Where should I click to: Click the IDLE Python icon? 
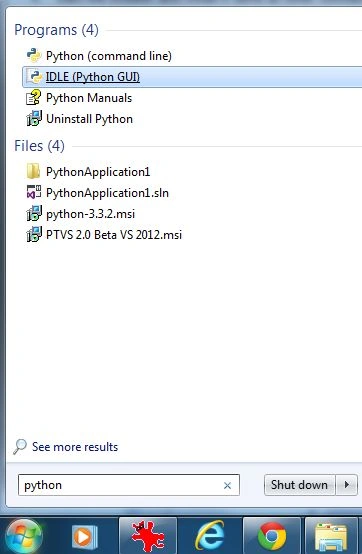[x=34, y=77]
